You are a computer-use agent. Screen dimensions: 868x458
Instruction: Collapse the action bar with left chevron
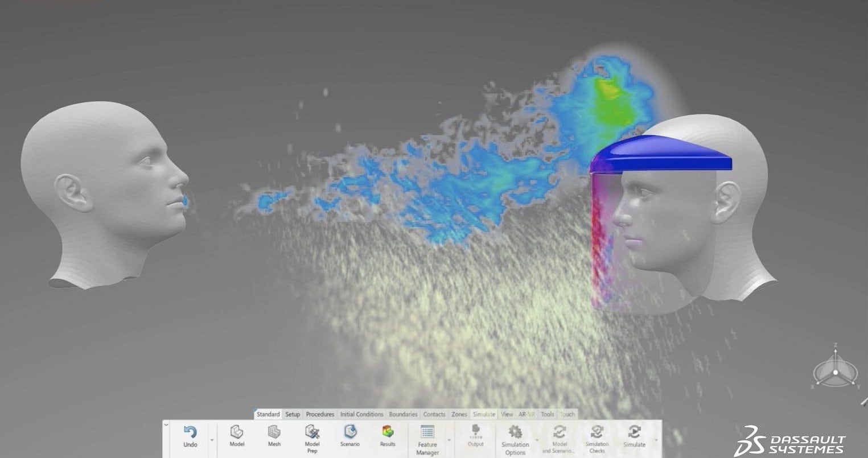166,424
